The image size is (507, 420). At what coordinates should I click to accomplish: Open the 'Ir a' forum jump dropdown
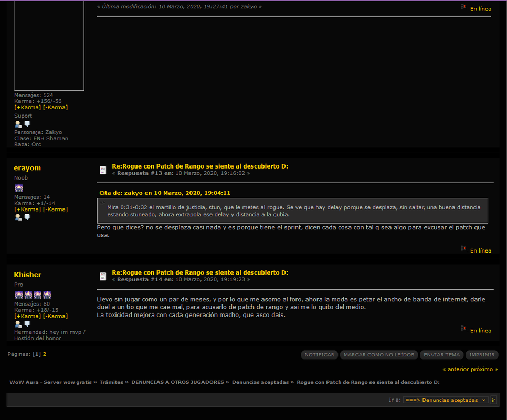point(446,400)
